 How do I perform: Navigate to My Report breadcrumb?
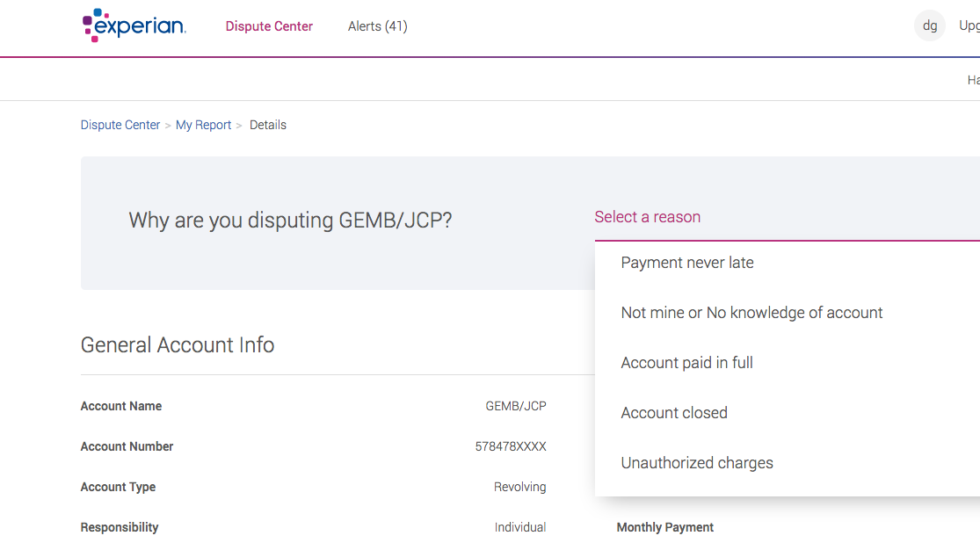coord(203,125)
